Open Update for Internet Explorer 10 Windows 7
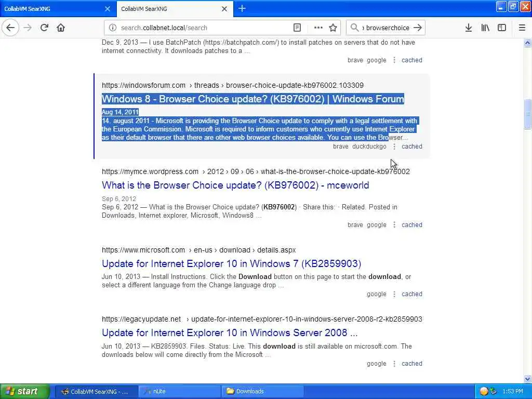 pos(231,263)
